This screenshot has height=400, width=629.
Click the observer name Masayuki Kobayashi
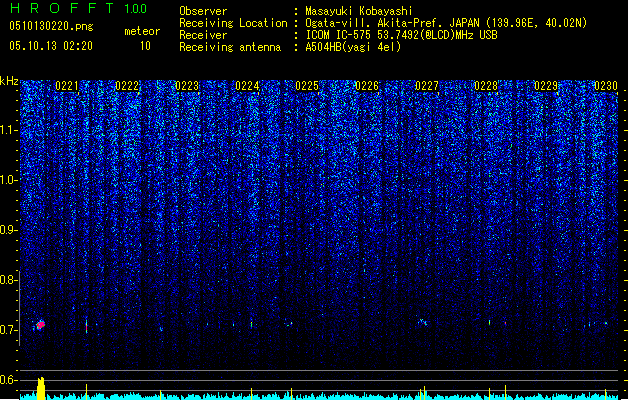click(359, 11)
